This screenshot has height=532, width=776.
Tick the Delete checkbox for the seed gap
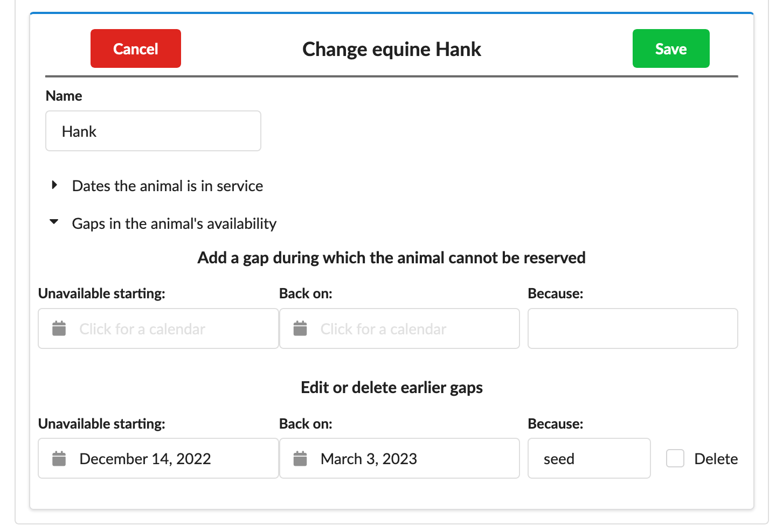[675, 458]
